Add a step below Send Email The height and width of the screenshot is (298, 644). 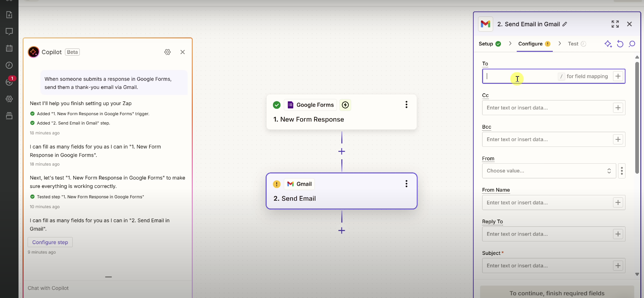pyautogui.click(x=342, y=230)
